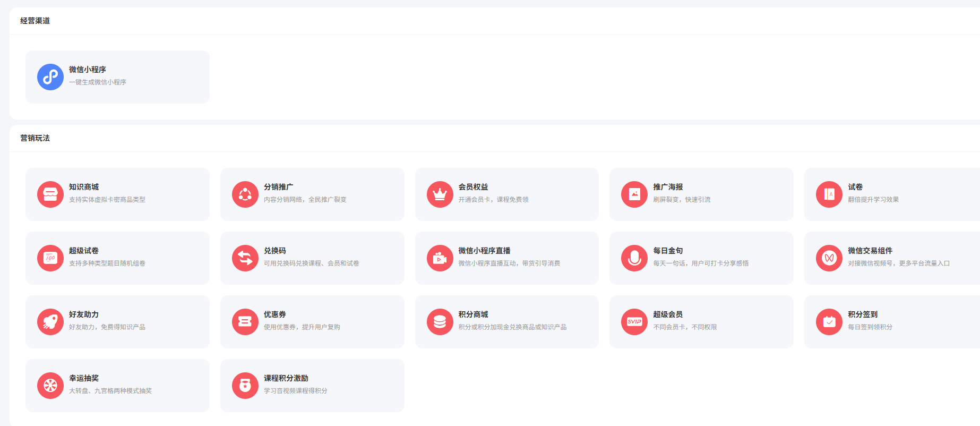Open the 课程积分激励 card

[312, 386]
